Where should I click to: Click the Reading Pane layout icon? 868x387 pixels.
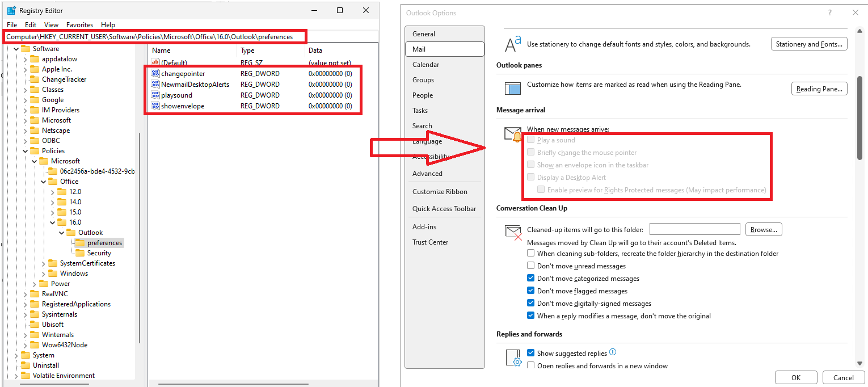tap(513, 89)
